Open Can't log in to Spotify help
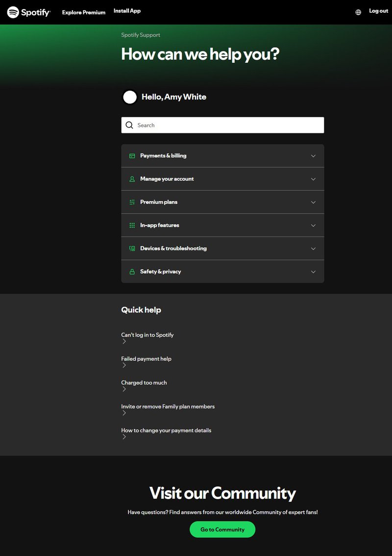The height and width of the screenshot is (556, 392). [147, 334]
